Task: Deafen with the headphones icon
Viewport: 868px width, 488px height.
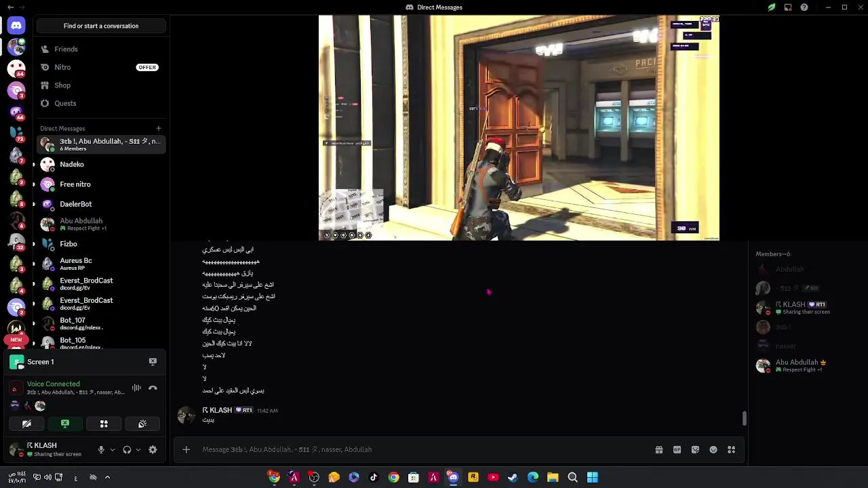Action: (127, 449)
